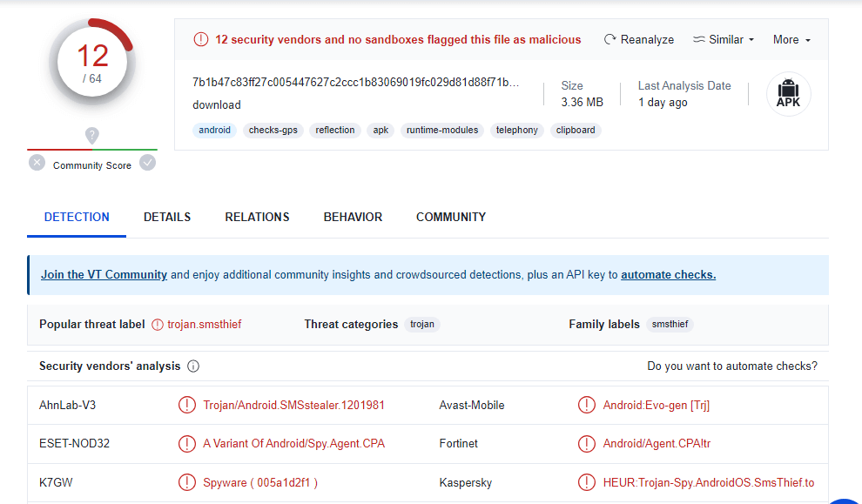This screenshot has width=862, height=504.
Task: Click Trojan/Android.SMSstealer.1201981 result
Action: point(293,405)
